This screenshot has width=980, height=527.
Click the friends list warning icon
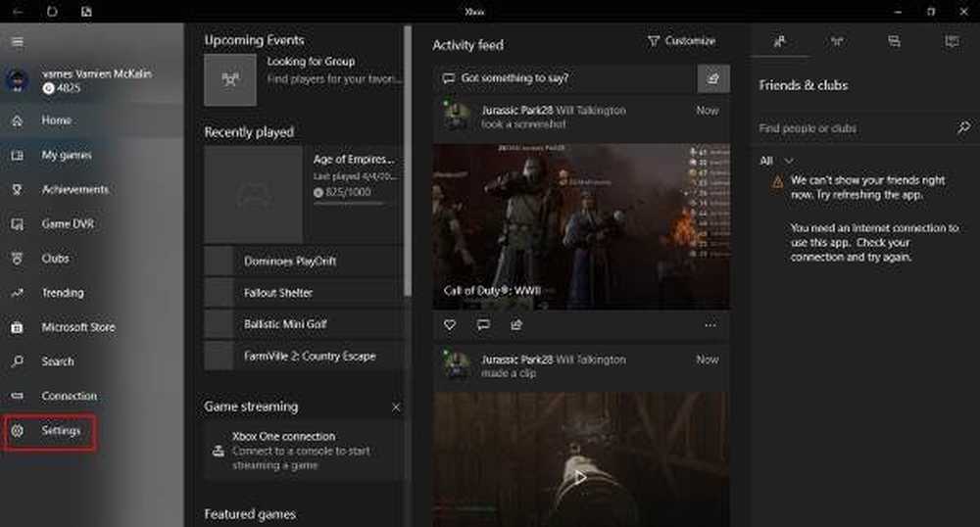coord(777,181)
